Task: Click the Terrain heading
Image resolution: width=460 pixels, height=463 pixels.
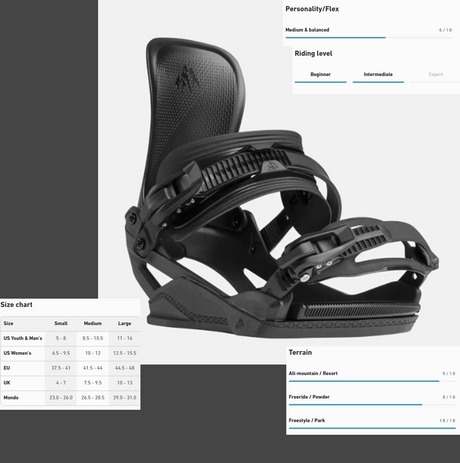Action: pos(300,352)
